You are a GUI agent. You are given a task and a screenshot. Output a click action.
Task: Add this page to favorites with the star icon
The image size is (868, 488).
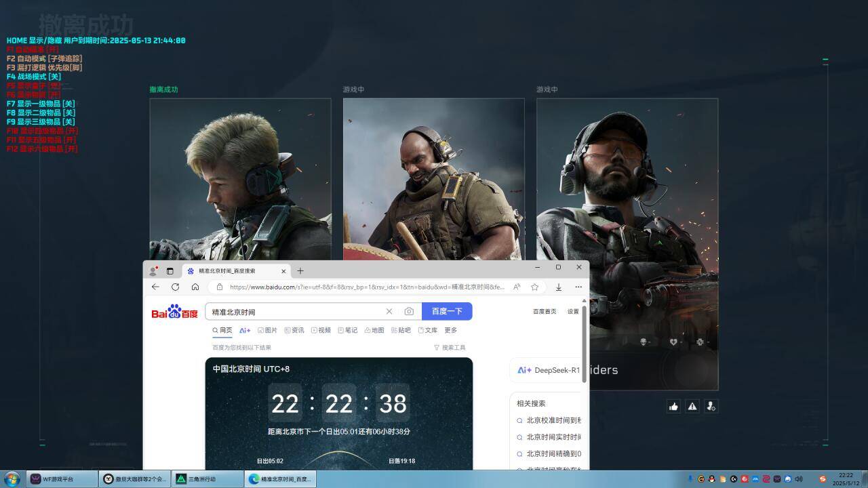pyautogui.click(x=534, y=287)
